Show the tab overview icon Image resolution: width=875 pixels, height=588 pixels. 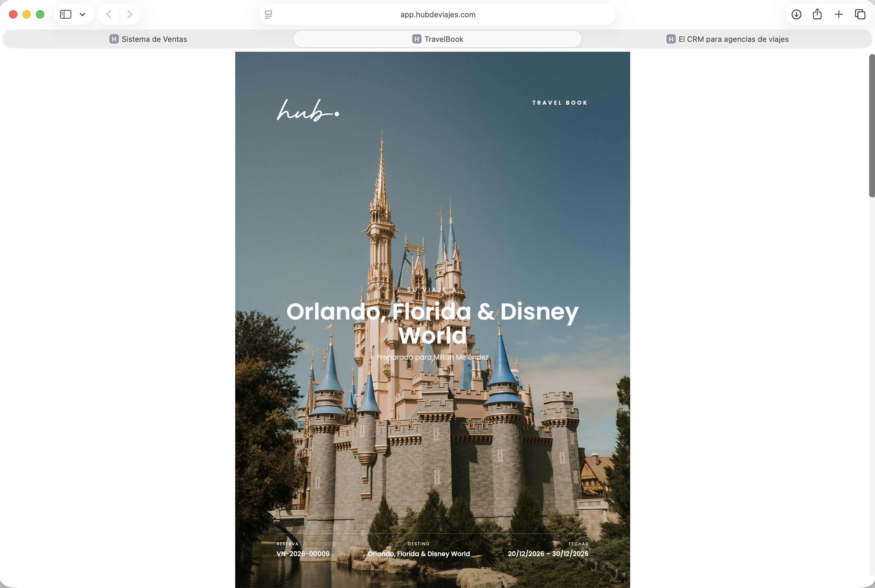(860, 14)
